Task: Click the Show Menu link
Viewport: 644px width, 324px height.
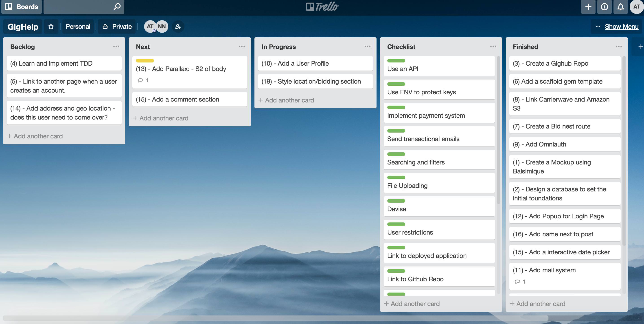Action: click(x=622, y=27)
